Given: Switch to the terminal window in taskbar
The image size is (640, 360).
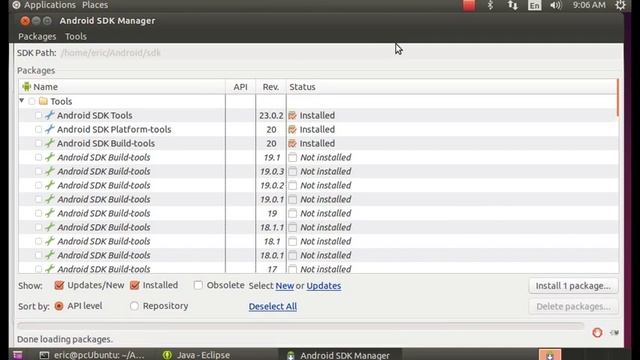Looking at the screenshot, I should pos(92,355).
